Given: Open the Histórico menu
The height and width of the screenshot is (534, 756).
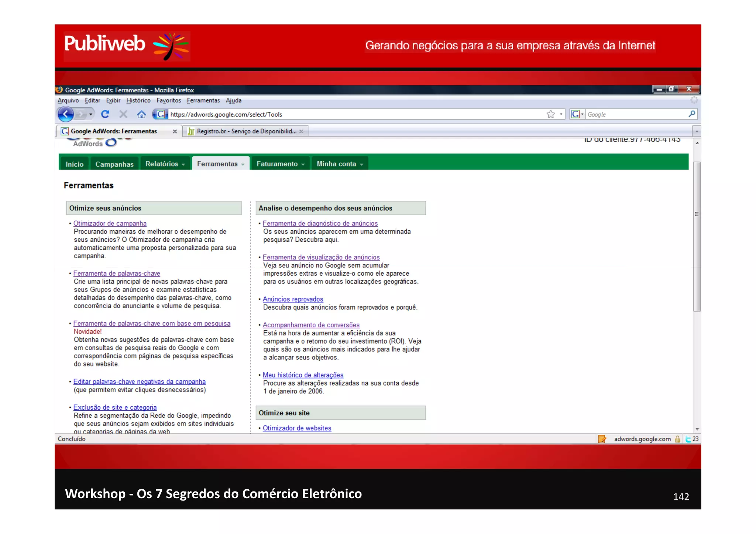Looking at the screenshot, I should pyautogui.click(x=138, y=100).
